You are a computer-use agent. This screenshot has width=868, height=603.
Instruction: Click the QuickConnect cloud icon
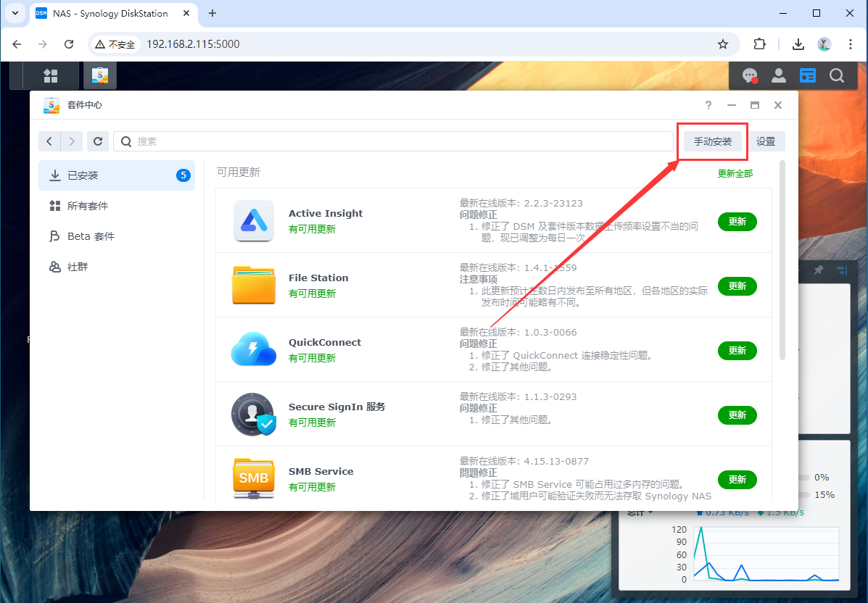pos(254,350)
